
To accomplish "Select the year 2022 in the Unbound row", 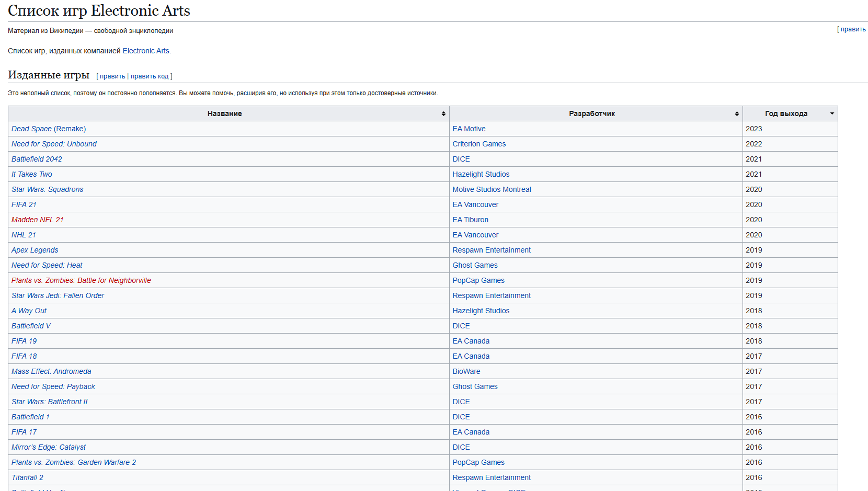I will click(x=754, y=144).
